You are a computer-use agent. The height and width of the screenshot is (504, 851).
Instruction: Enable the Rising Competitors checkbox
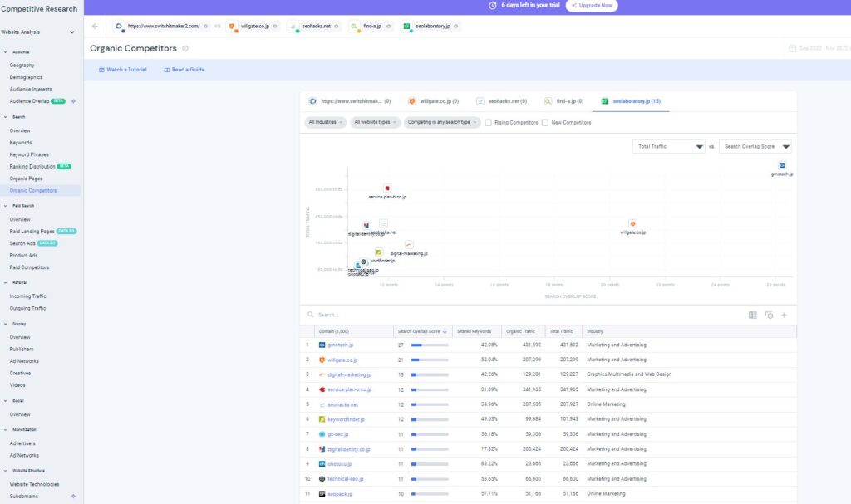point(489,123)
